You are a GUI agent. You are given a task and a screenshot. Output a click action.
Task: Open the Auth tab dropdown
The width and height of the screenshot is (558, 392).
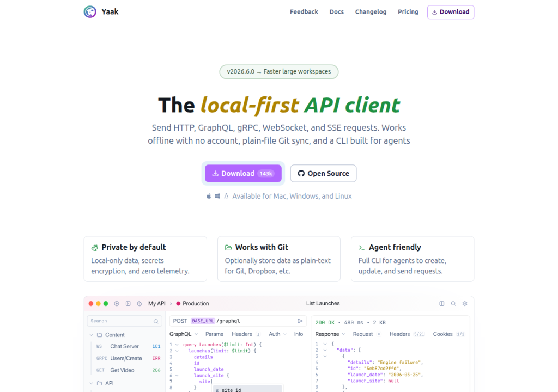[x=277, y=334]
